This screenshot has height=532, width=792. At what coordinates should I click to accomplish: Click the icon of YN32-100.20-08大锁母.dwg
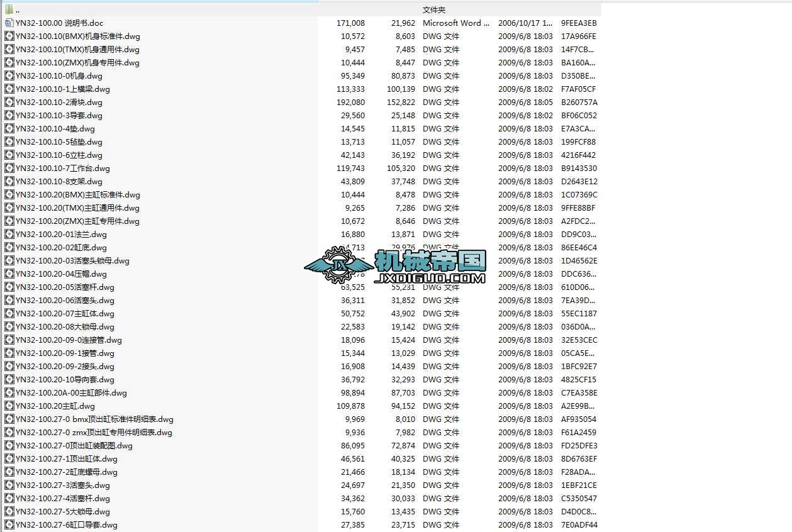[x=9, y=326]
